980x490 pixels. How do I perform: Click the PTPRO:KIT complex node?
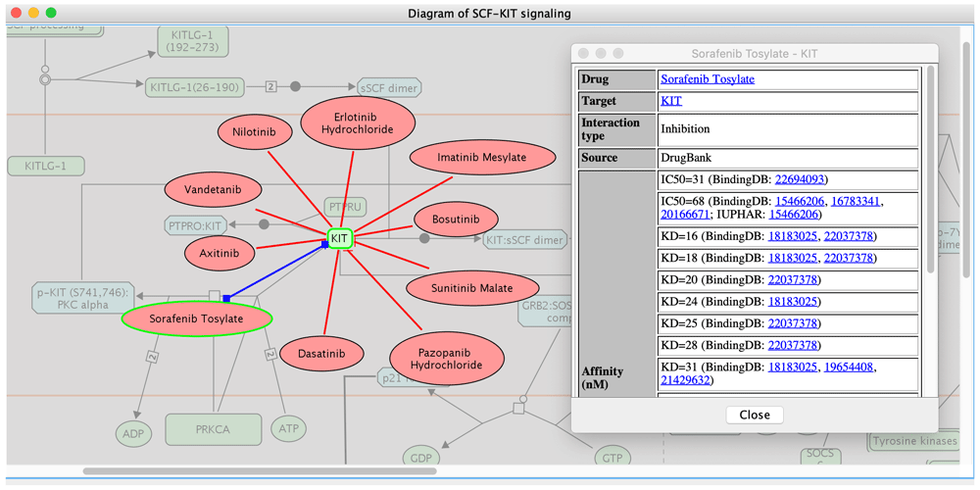pyautogui.click(x=196, y=223)
